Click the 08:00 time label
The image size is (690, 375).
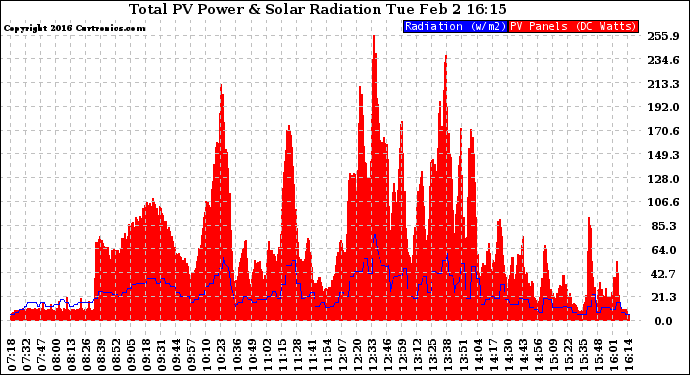(57, 355)
